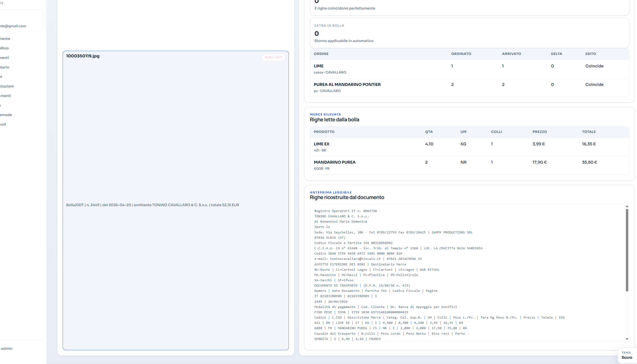The height and width of the screenshot is (364, 637).
Task: Open the sidebar item ending in 'menti'
Action: [5, 96]
